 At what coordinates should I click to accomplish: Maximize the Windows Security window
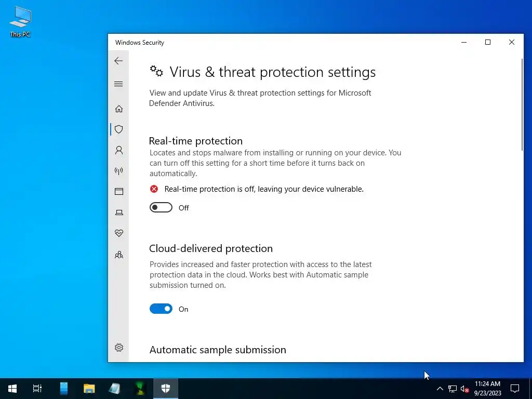tap(487, 42)
